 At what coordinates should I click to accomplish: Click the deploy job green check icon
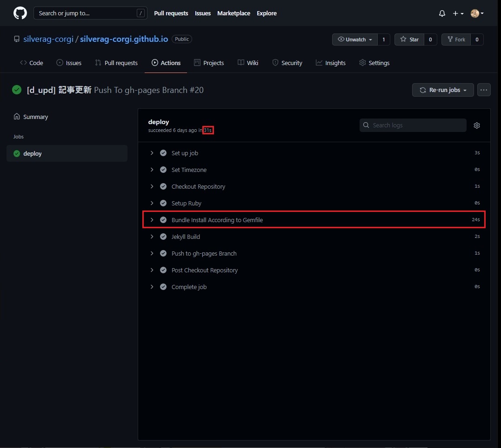pos(17,153)
